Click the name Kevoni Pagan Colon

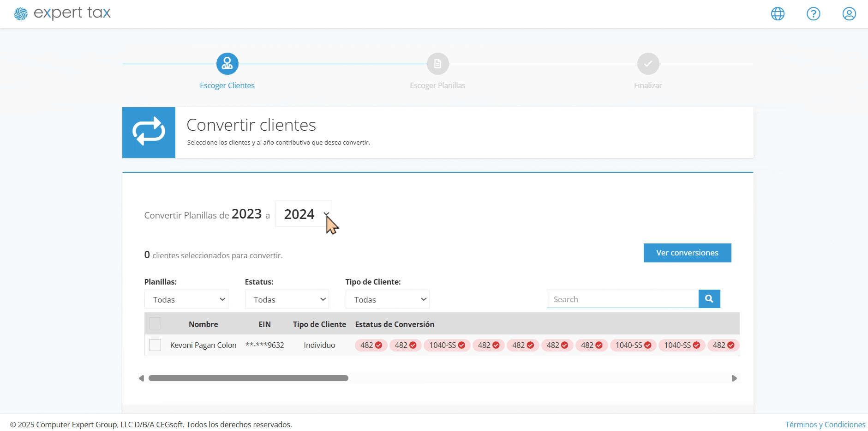[x=203, y=345]
